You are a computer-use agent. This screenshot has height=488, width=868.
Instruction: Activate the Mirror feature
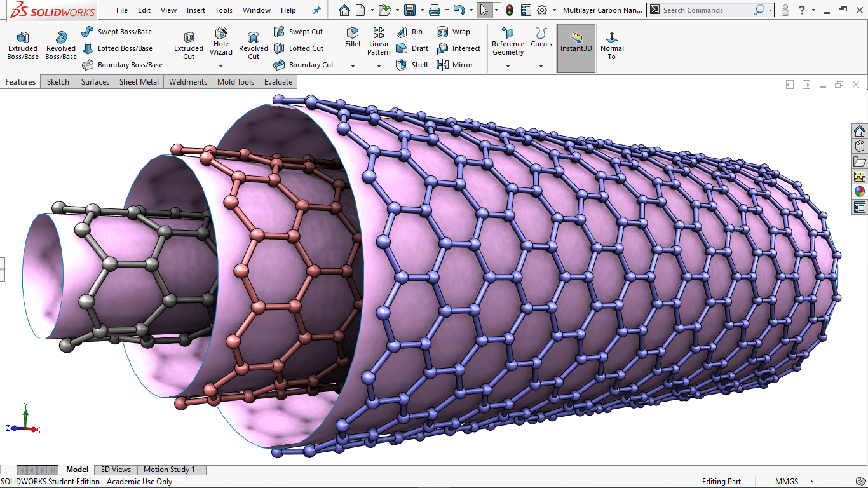pyautogui.click(x=455, y=65)
